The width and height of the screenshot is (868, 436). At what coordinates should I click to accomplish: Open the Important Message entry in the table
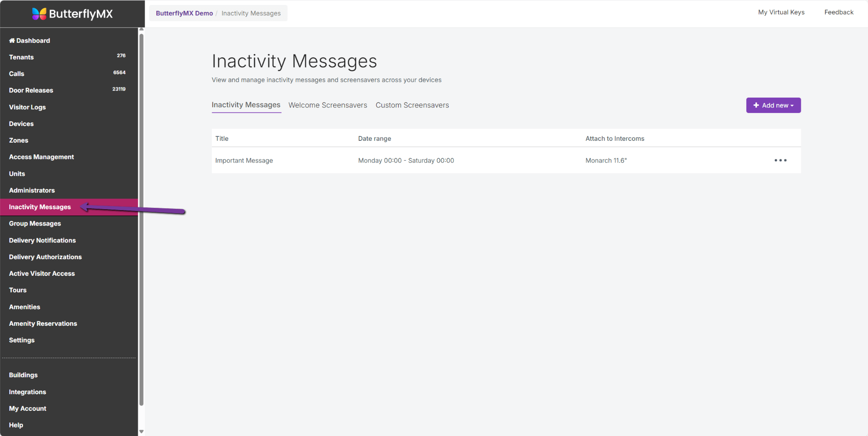[244, 160]
